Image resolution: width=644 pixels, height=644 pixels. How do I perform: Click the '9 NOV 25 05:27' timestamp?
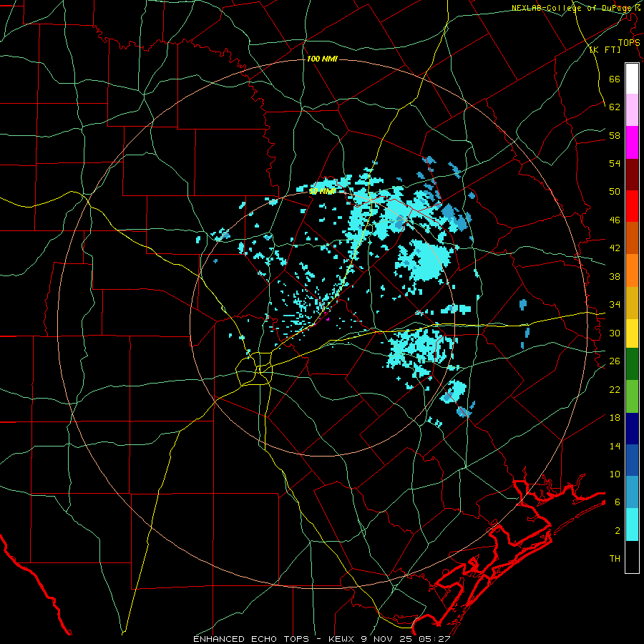click(406, 639)
